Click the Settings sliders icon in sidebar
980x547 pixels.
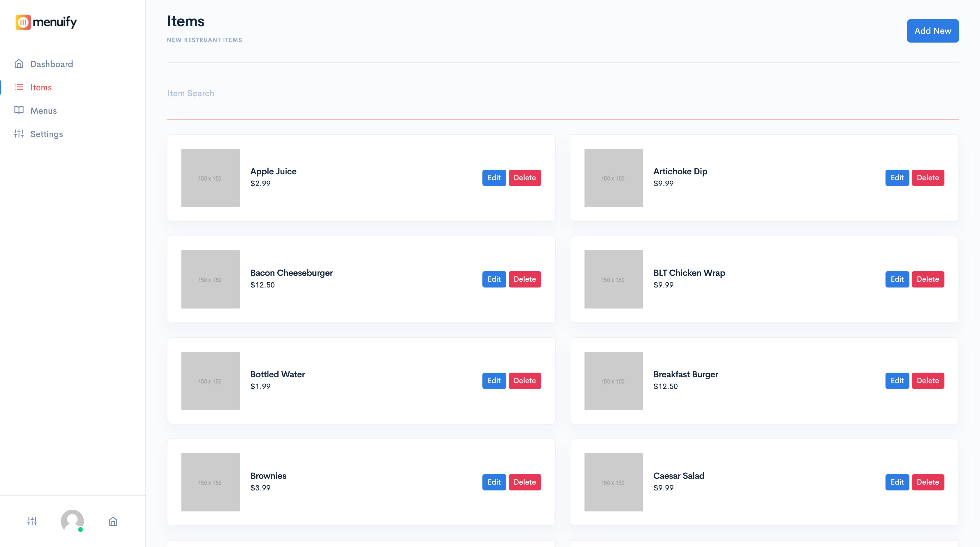(19, 134)
